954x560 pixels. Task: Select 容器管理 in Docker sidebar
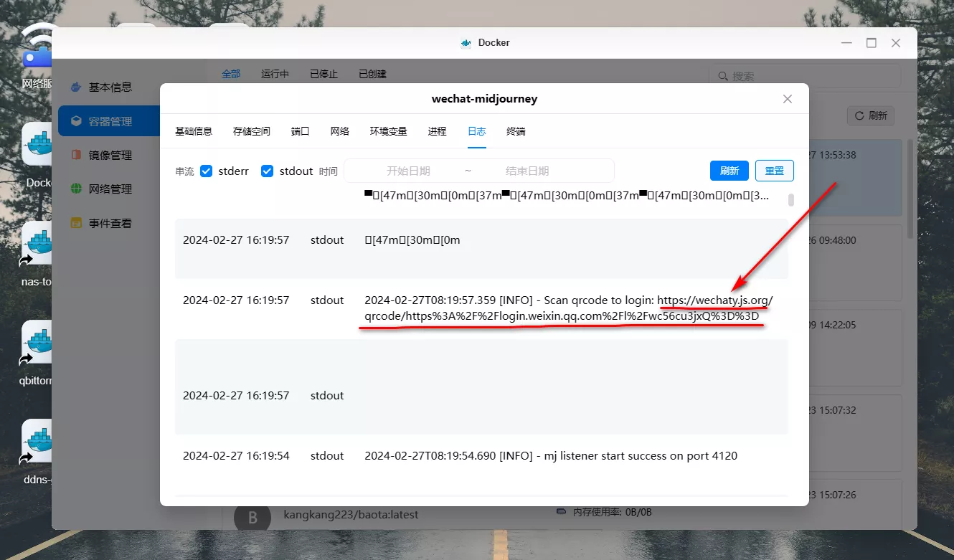coord(109,121)
